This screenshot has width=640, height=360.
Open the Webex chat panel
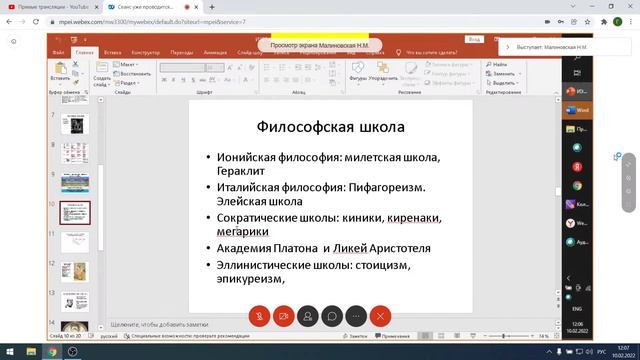click(332, 316)
